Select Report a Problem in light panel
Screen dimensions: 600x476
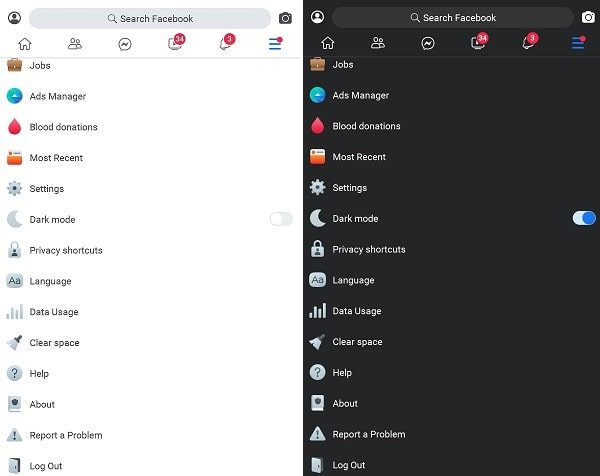pyautogui.click(x=66, y=435)
